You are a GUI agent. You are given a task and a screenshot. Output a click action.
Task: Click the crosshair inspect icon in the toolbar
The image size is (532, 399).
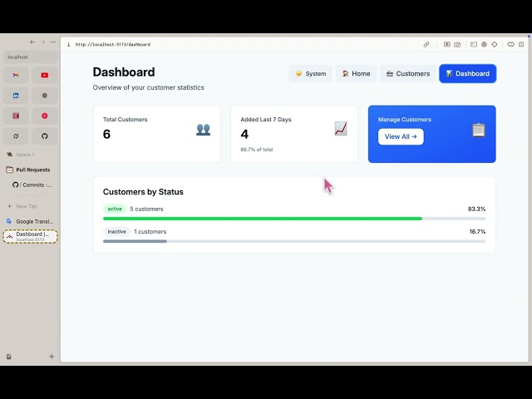495,44
